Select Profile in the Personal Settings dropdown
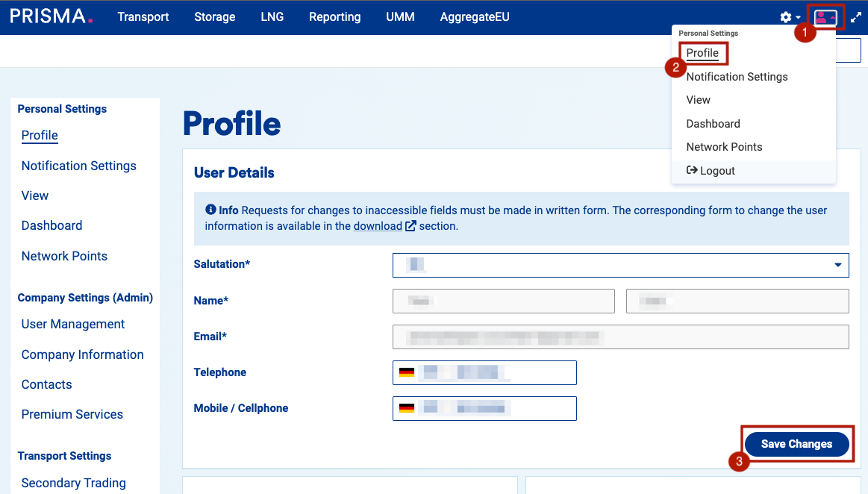Viewport: 868px width, 494px height. click(x=702, y=53)
